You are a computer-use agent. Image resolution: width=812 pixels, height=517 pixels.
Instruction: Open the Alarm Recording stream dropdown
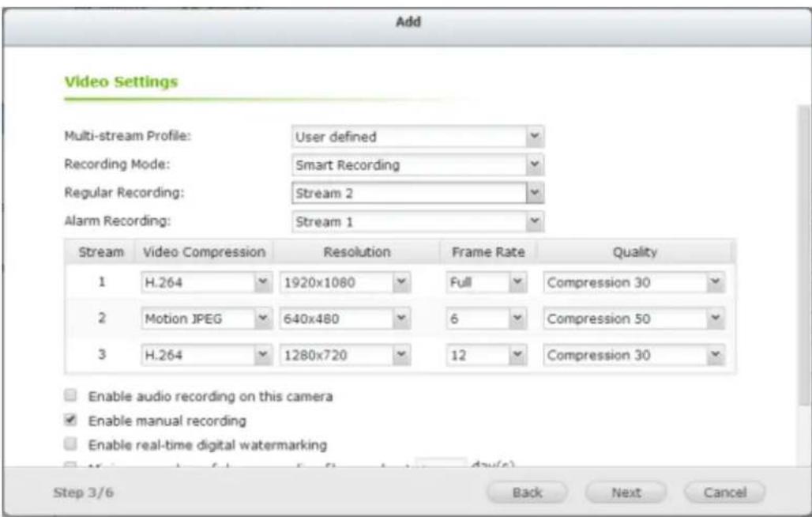point(418,221)
